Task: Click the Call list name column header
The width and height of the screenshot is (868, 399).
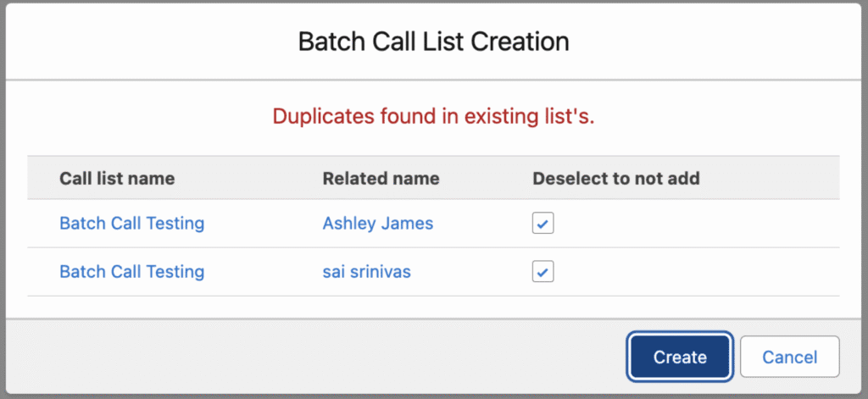Action: pyautogui.click(x=117, y=179)
